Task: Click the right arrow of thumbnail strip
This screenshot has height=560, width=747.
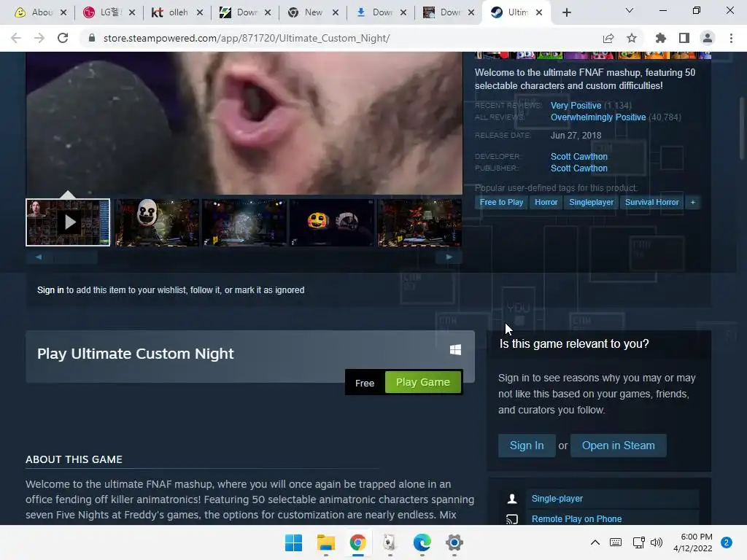Action: pyautogui.click(x=449, y=257)
